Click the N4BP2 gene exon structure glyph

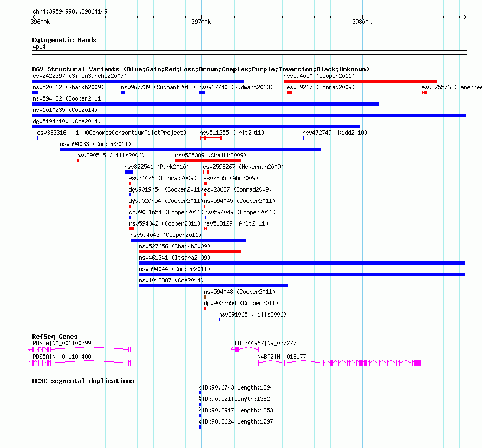[x=340, y=363]
